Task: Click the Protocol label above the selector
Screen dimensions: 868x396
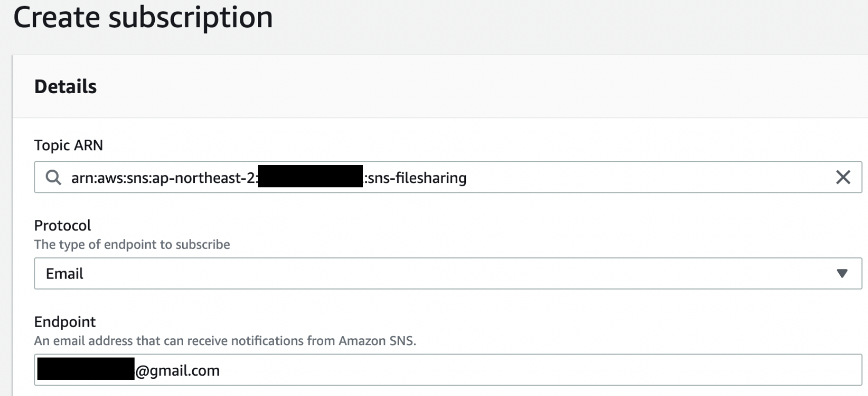Action: tap(62, 225)
